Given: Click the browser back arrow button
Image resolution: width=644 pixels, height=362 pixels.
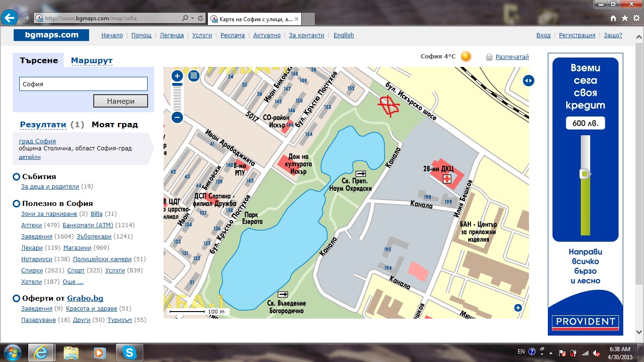Looking at the screenshot, I should tap(9, 18).
